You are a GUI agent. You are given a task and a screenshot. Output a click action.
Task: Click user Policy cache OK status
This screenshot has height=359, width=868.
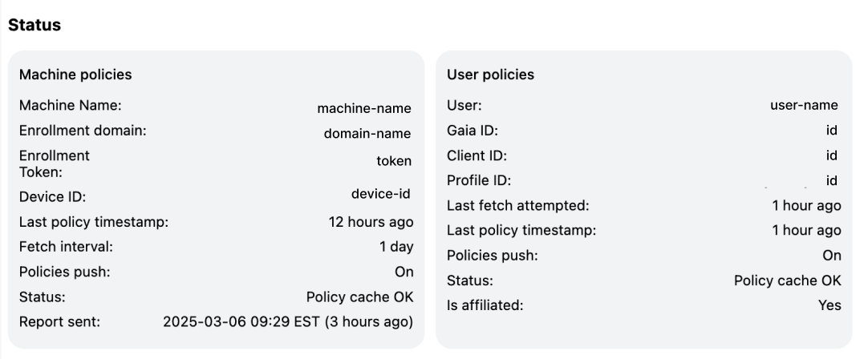pos(788,280)
